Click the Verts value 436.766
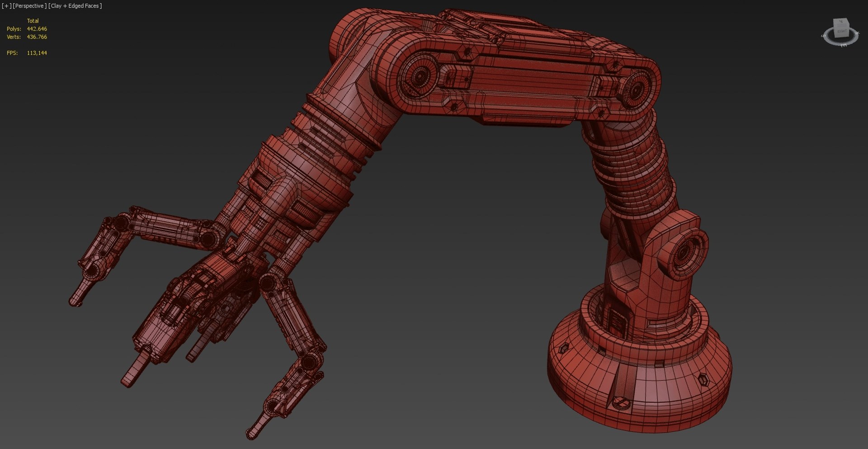The height and width of the screenshot is (449, 868). tap(37, 37)
